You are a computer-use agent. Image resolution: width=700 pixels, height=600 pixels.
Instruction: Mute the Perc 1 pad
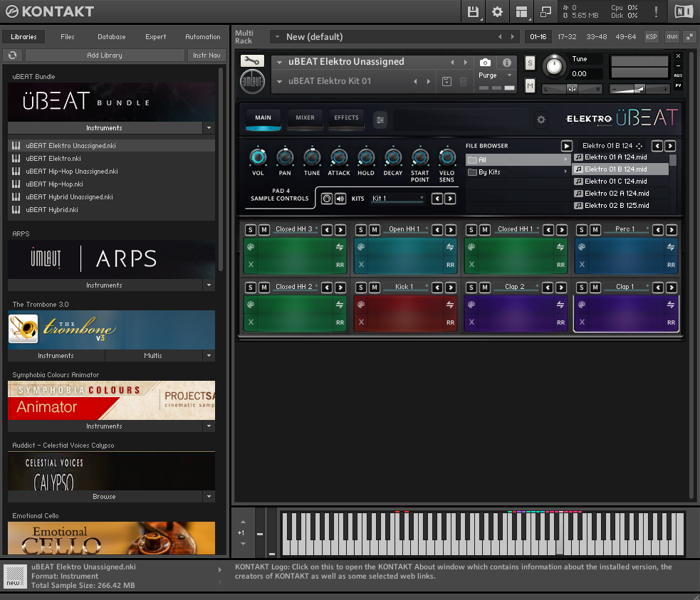tap(595, 230)
